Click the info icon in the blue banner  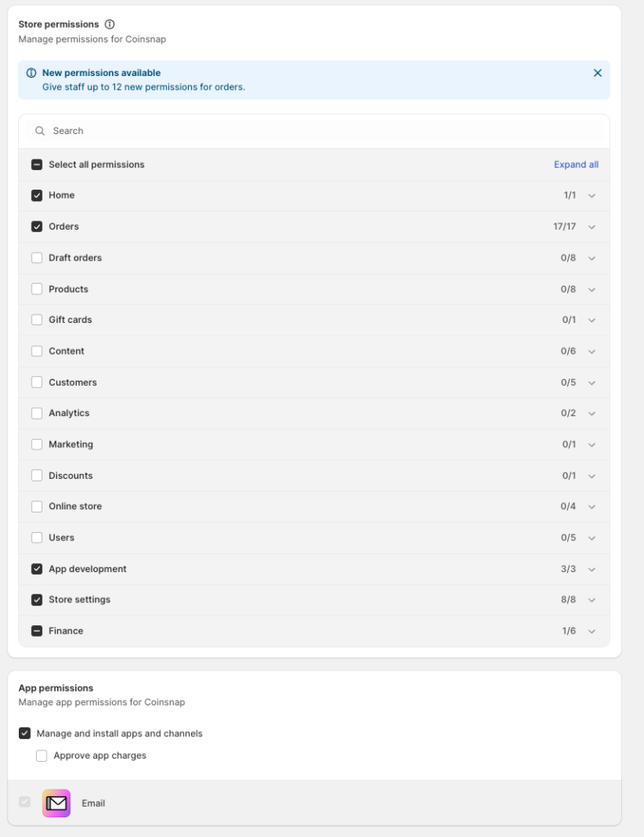click(x=31, y=73)
